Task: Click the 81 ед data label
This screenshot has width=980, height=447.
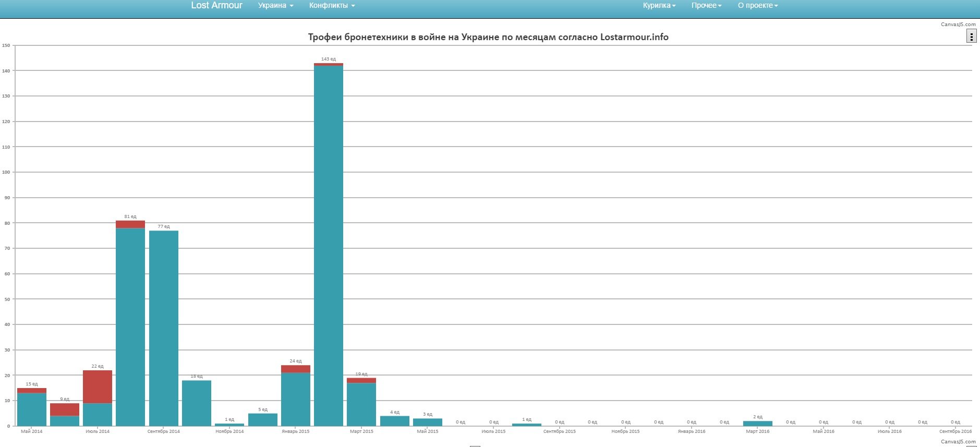Action: pyautogui.click(x=130, y=216)
